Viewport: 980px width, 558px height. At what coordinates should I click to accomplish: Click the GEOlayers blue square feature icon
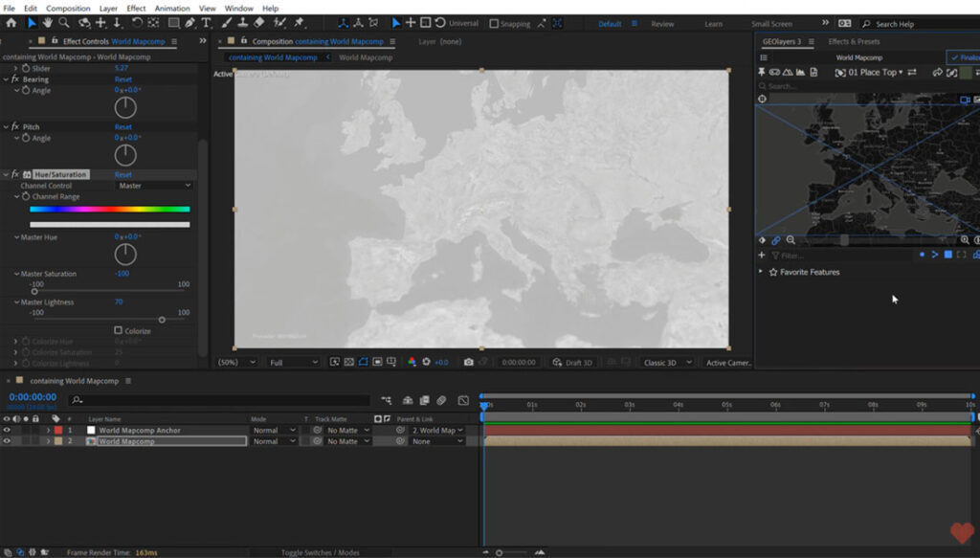(x=948, y=255)
